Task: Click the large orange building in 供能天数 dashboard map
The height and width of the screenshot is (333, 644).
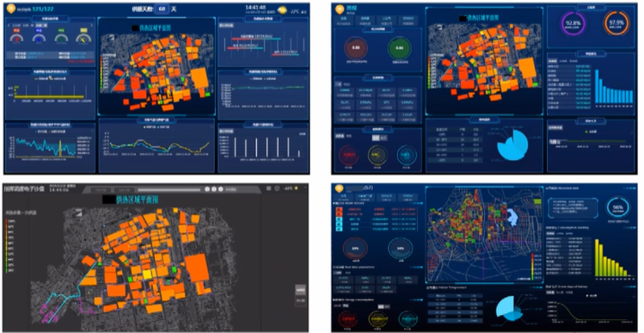Action: [200, 77]
